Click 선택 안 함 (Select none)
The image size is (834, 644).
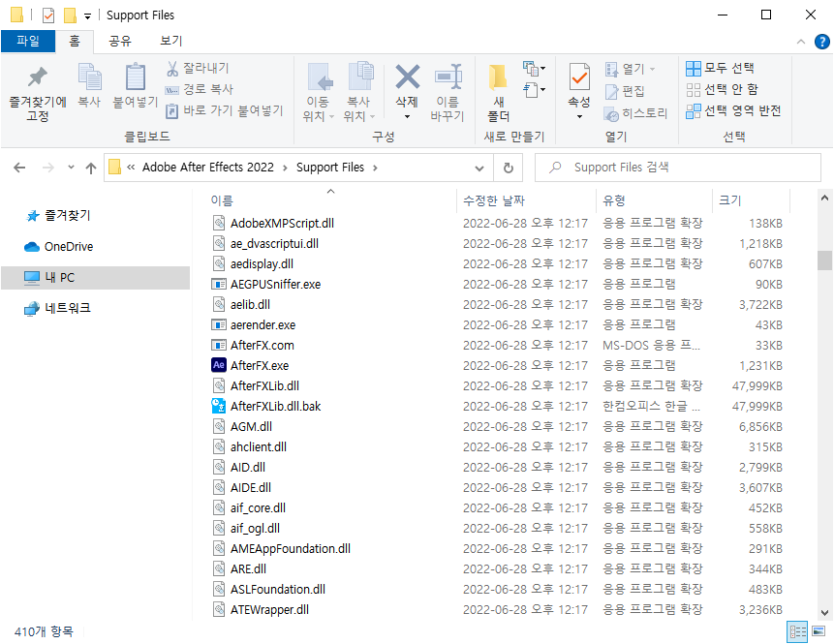723,89
